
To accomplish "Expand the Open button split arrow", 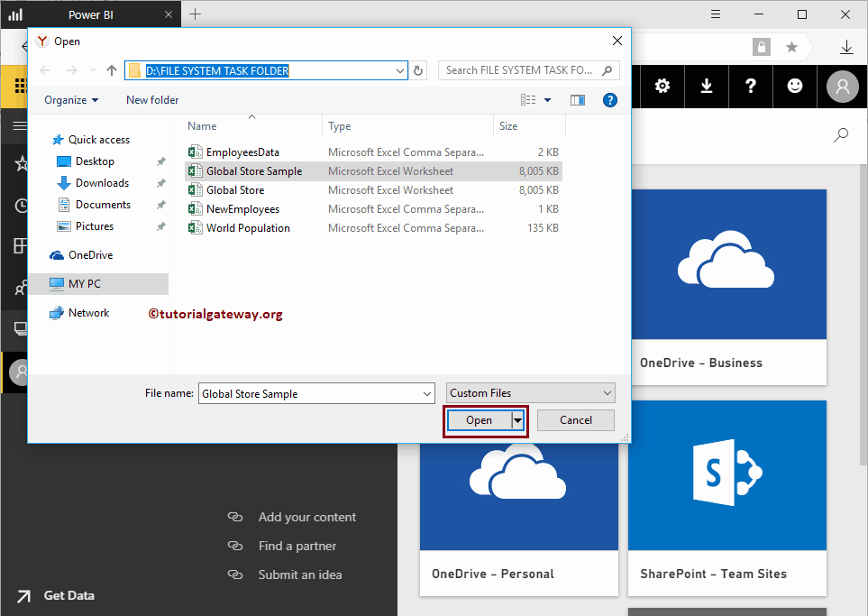I will tap(517, 419).
